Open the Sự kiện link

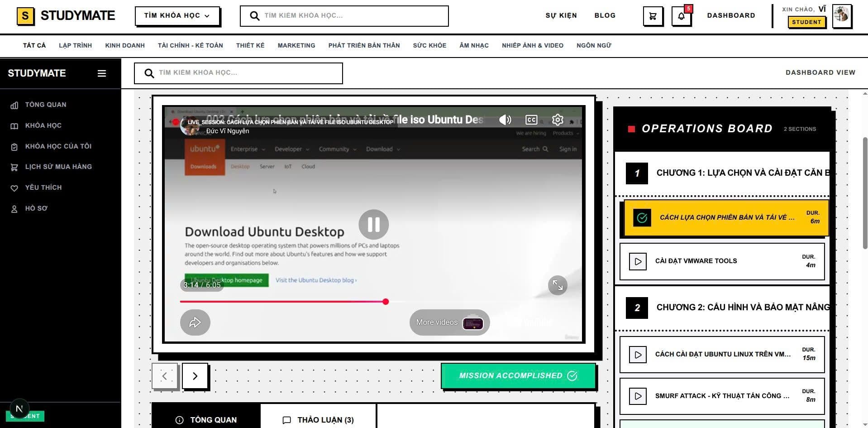tap(561, 15)
